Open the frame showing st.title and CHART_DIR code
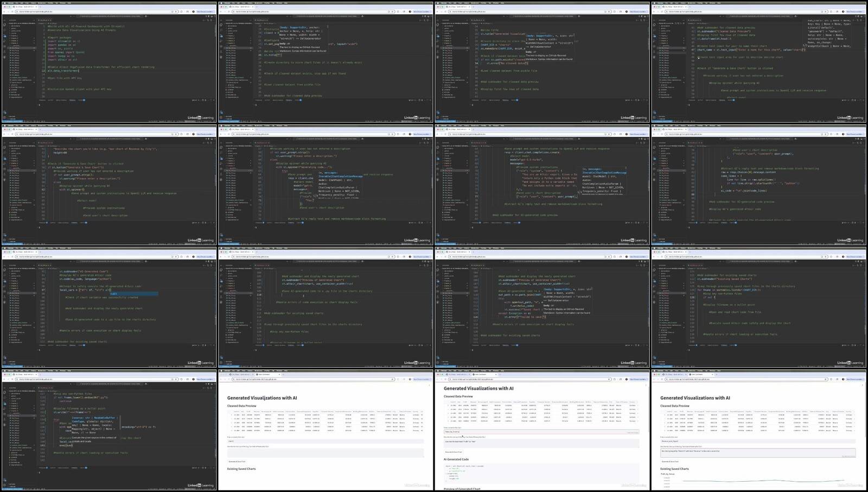 (x=542, y=61)
